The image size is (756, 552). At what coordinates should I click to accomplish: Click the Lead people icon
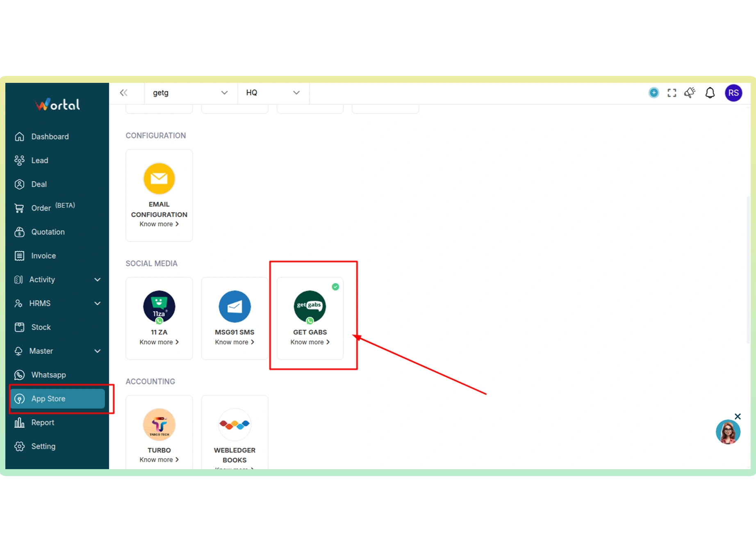19,160
